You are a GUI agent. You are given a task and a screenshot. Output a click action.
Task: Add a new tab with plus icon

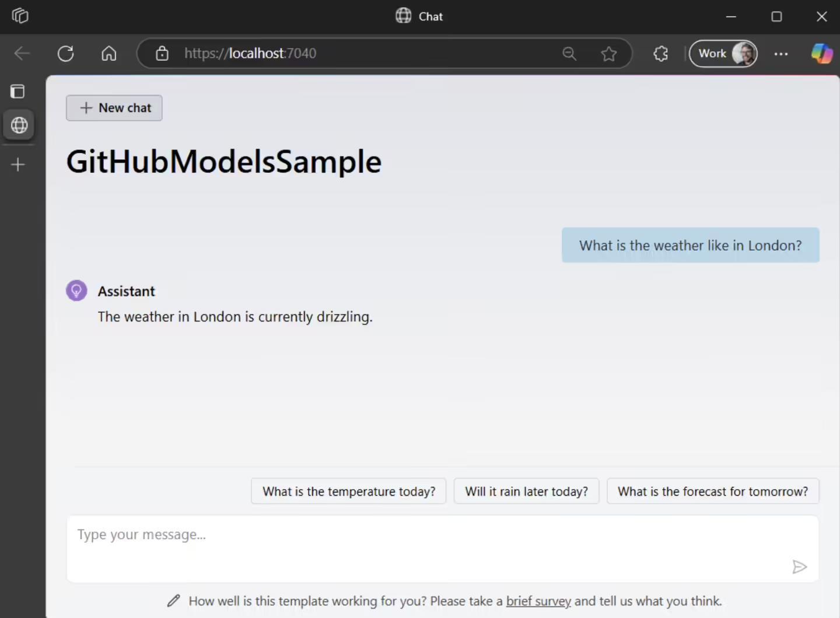pos(18,165)
